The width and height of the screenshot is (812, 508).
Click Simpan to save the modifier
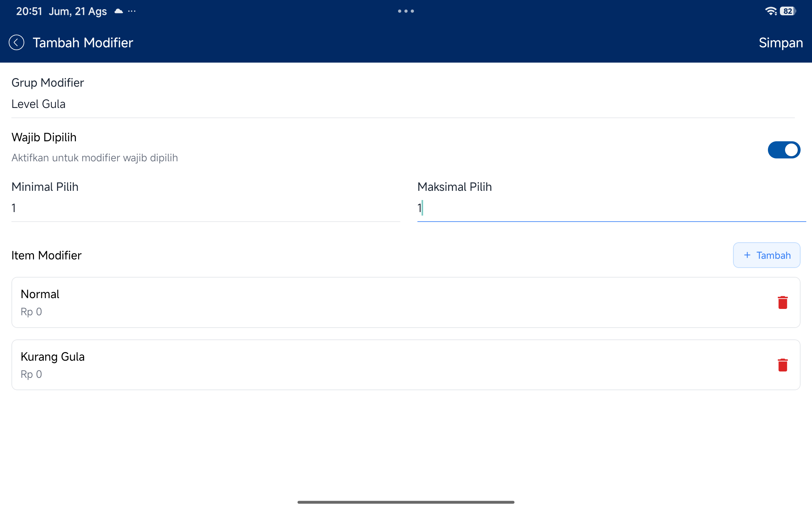[x=781, y=43]
